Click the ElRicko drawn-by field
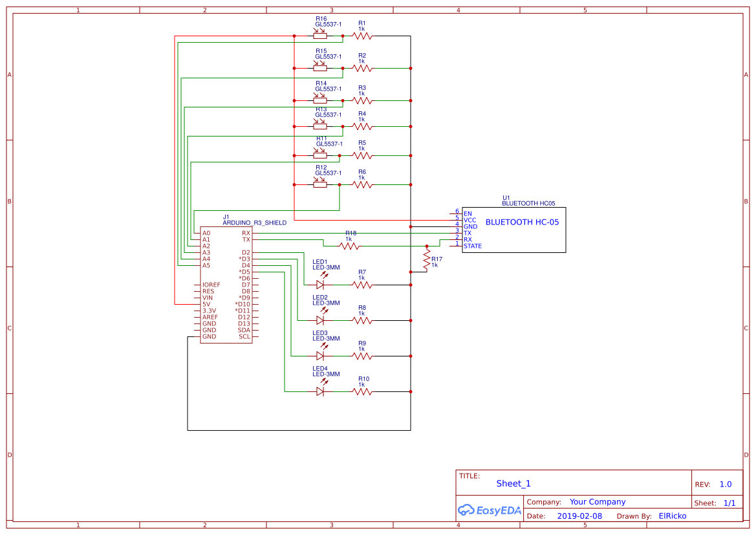Image resolution: width=756 pixels, height=535 pixels. pyautogui.click(x=673, y=516)
